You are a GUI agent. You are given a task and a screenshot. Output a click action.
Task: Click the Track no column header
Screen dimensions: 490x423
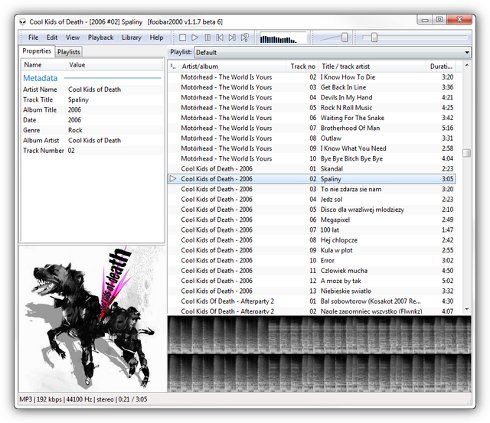point(303,66)
